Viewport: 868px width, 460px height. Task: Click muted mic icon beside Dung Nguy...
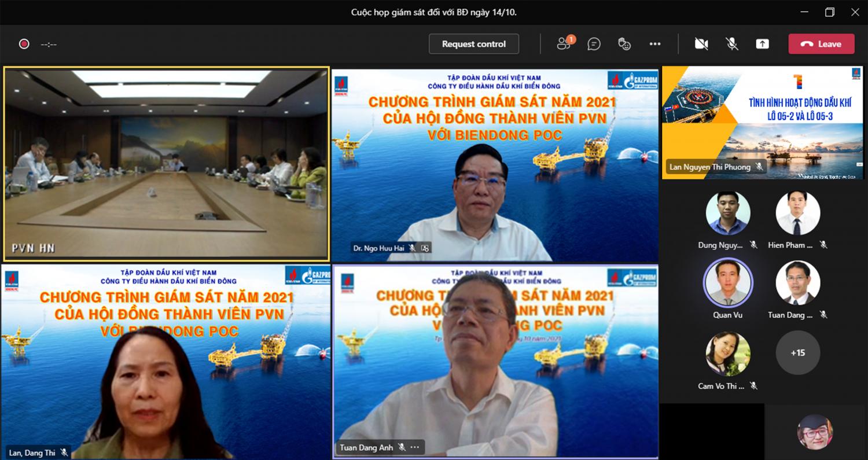[753, 245]
